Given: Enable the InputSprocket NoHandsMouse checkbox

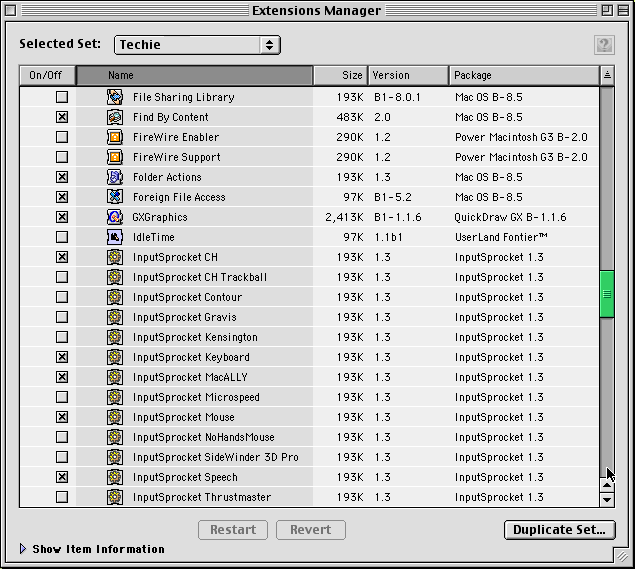Looking at the screenshot, I should (62, 437).
